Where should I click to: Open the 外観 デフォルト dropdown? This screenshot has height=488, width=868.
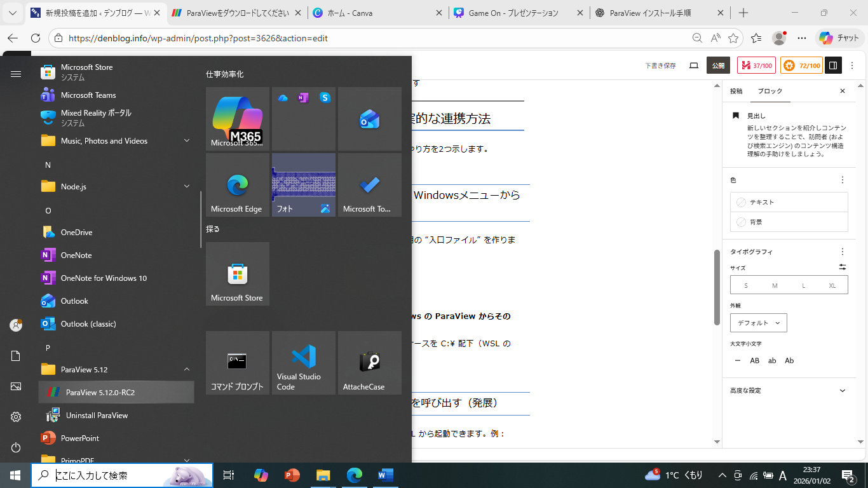[759, 323]
